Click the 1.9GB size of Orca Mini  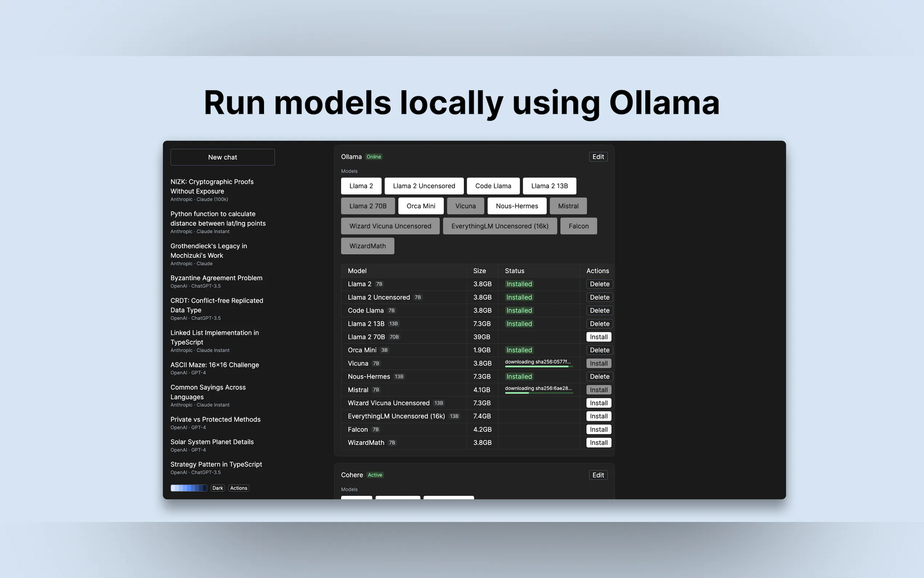click(482, 350)
